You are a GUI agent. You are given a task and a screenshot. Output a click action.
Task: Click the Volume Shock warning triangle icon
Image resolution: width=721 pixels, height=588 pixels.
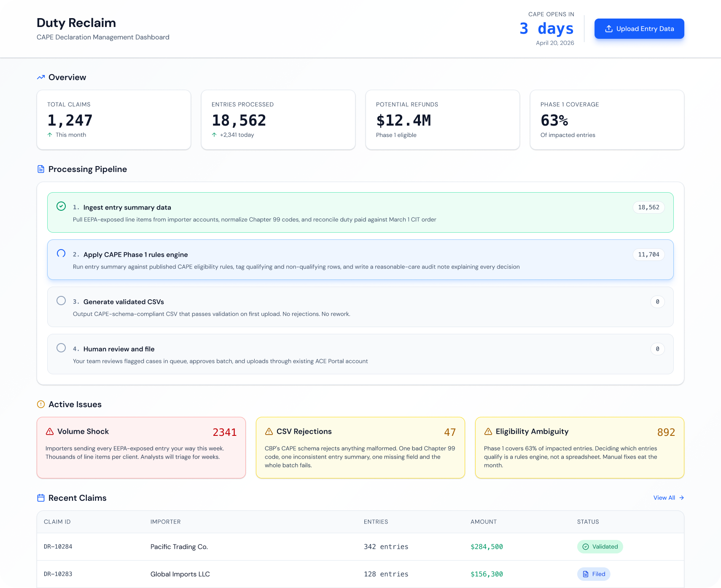(x=50, y=431)
